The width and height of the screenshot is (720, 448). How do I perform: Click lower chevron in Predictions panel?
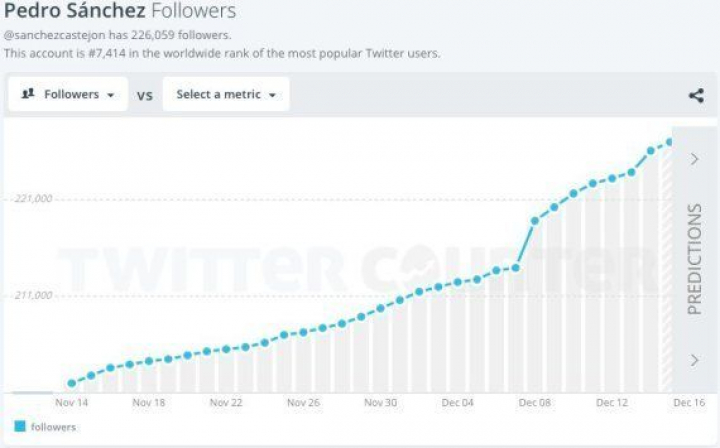pos(695,360)
